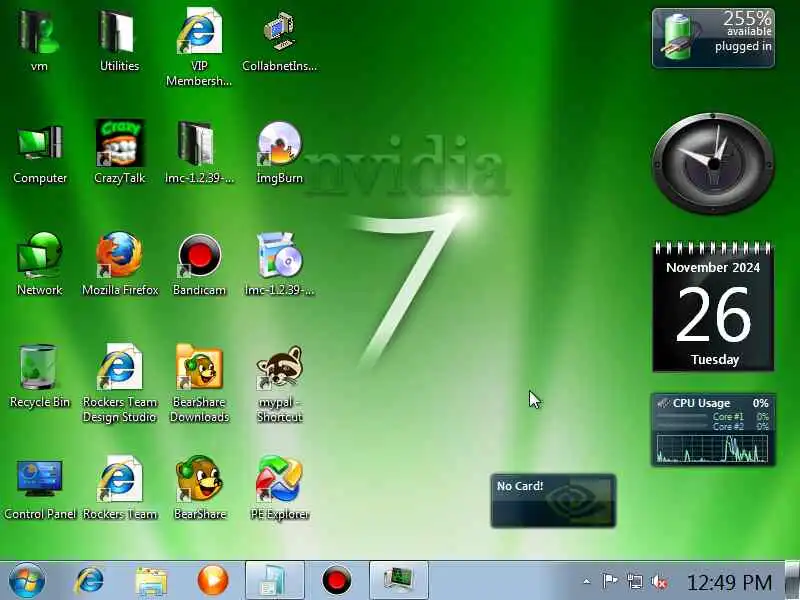The width and height of the screenshot is (800, 600).
Task: Open the Windows Start menu orb
Action: 27,581
